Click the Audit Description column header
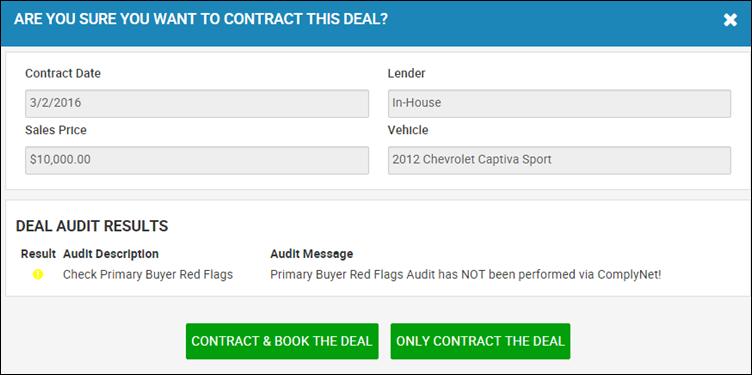The height and width of the screenshot is (375, 752). pyautogui.click(x=111, y=254)
